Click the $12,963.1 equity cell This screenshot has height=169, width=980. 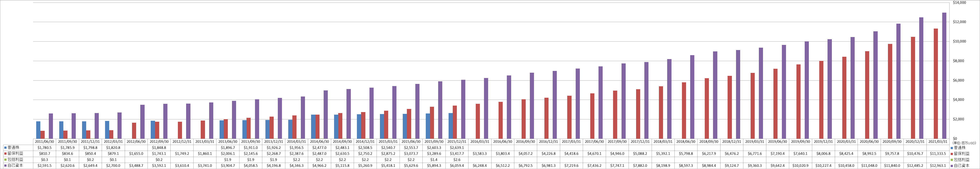938,166
